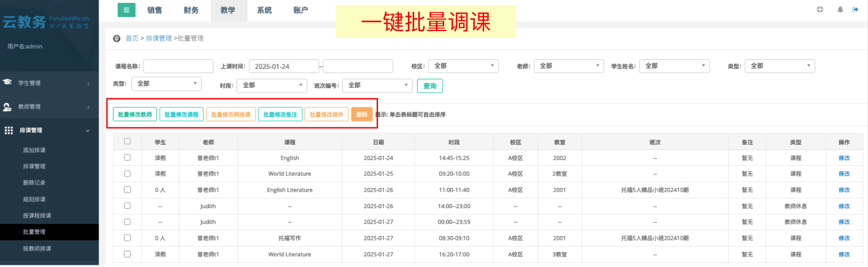
Task: Open the 类型 dropdown next to 学生姓名
Action: [x=780, y=66]
